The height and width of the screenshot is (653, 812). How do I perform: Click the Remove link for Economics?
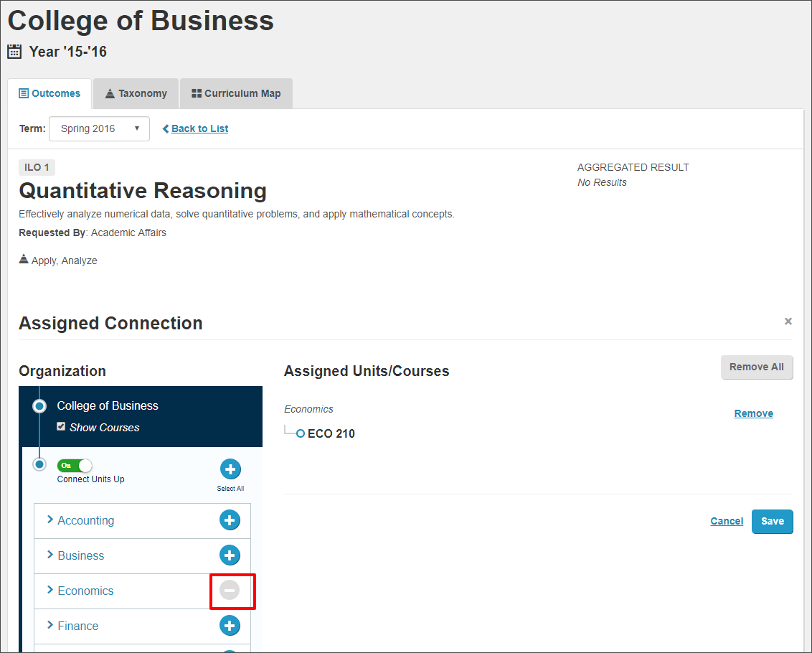pos(753,413)
